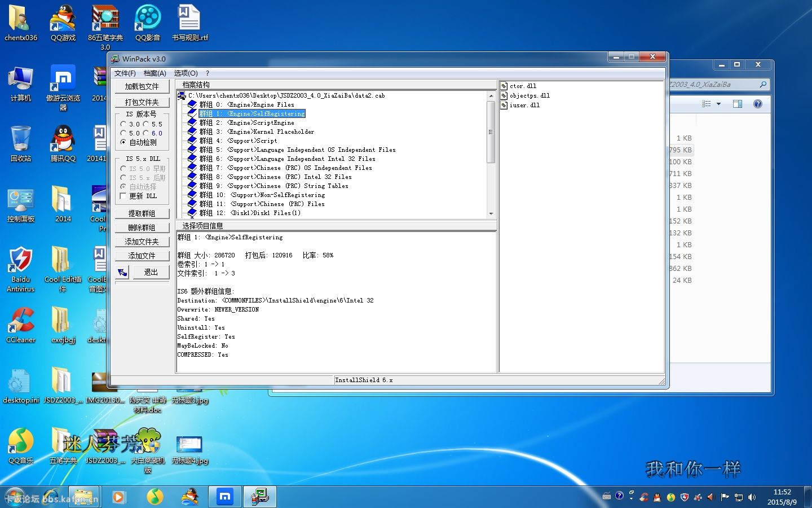The width and height of the screenshot is (812, 508).
Task: Open the 计算机 desktop icon
Action: [x=21, y=84]
